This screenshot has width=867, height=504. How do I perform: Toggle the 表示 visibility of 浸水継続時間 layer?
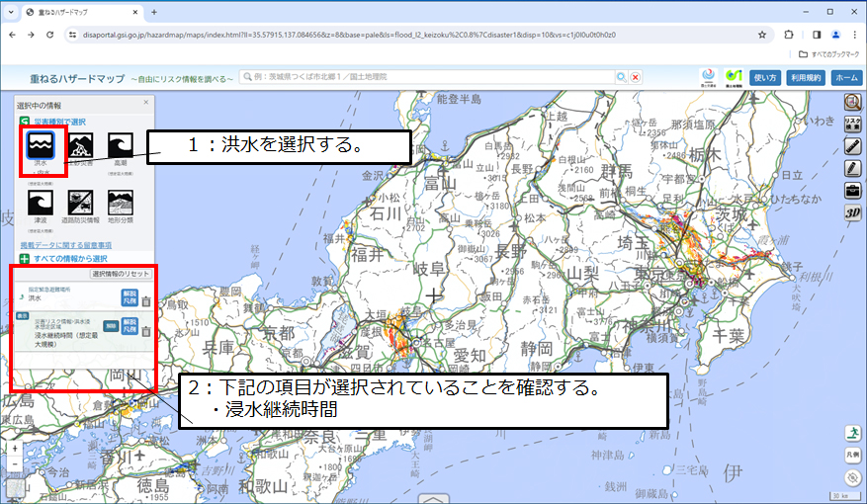[22, 316]
